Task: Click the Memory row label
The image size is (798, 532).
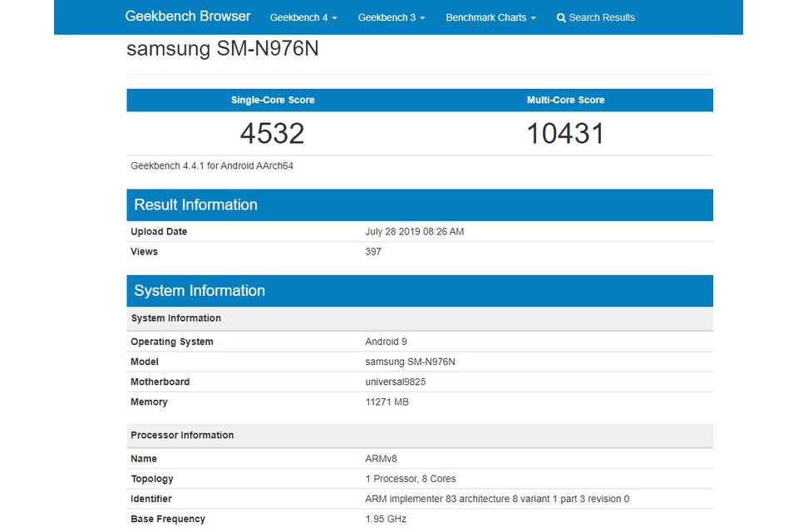Action: click(149, 402)
